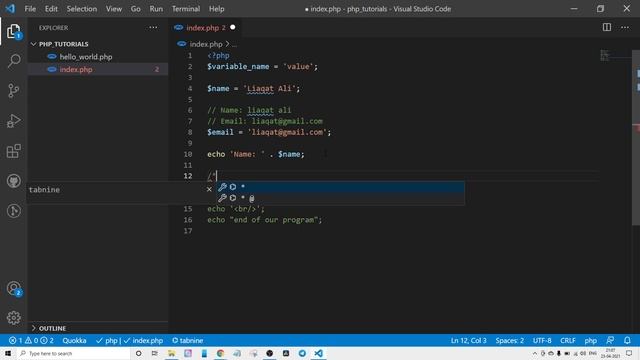
Task: Open the Extensions view
Action: click(x=13, y=151)
